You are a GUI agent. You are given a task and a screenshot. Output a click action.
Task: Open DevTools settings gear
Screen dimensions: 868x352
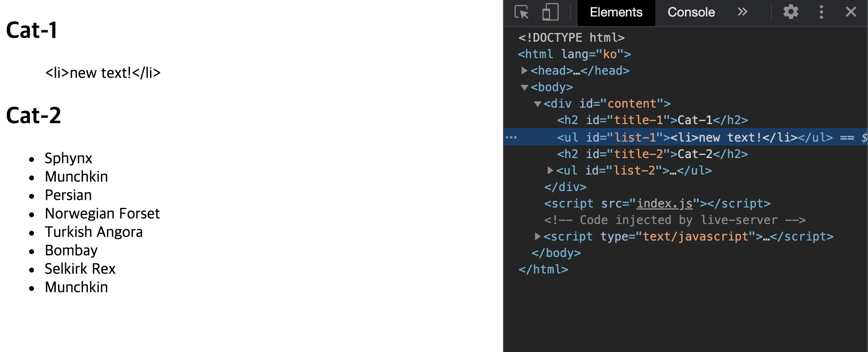pos(791,12)
